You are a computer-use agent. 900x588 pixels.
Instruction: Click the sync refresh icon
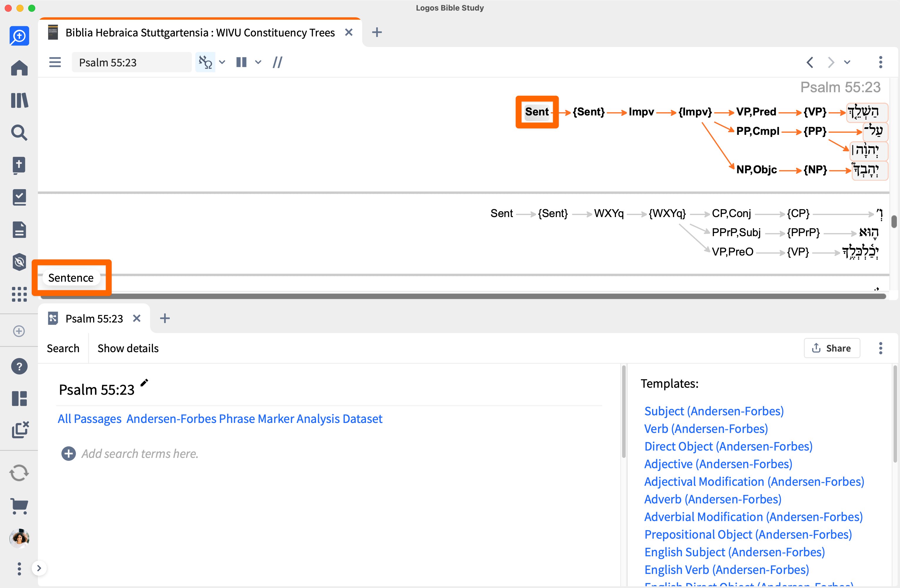point(19,473)
